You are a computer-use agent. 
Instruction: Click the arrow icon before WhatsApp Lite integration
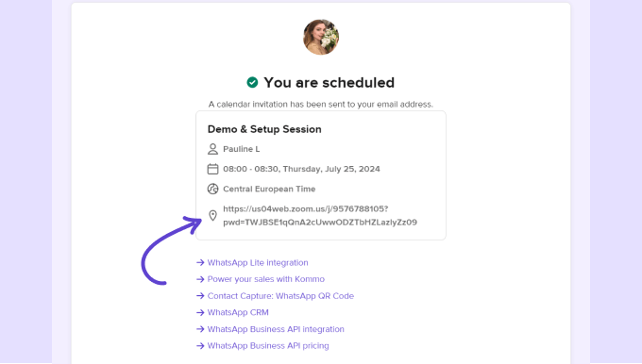[200, 262]
